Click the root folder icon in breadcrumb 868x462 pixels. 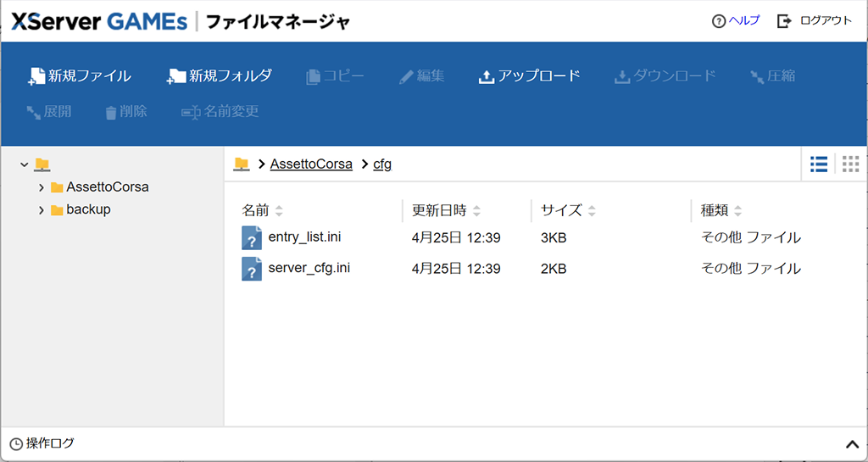pyautogui.click(x=242, y=164)
